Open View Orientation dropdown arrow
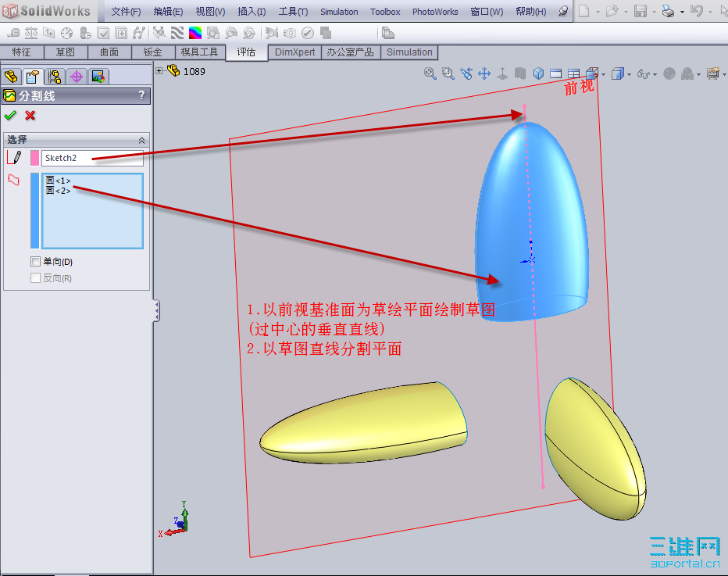Image resolution: width=728 pixels, height=576 pixels. (604, 74)
